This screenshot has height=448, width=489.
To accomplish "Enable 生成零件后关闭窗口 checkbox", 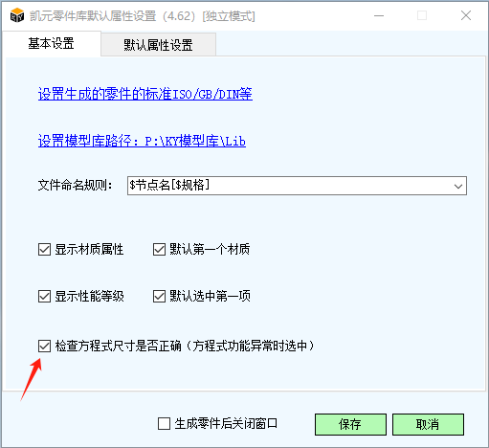I will [164, 424].
